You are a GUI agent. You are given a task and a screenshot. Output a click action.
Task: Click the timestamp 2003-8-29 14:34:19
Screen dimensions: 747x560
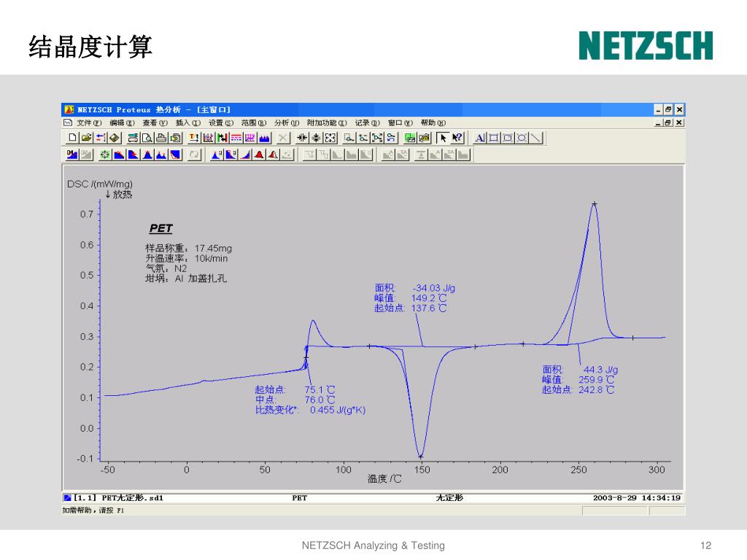[x=636, y=497]
